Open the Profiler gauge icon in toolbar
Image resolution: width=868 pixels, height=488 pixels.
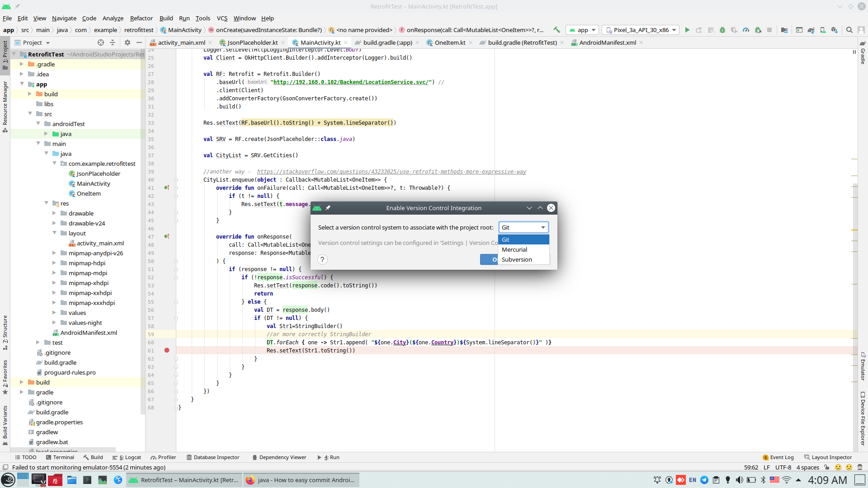[x=746, y=30]
